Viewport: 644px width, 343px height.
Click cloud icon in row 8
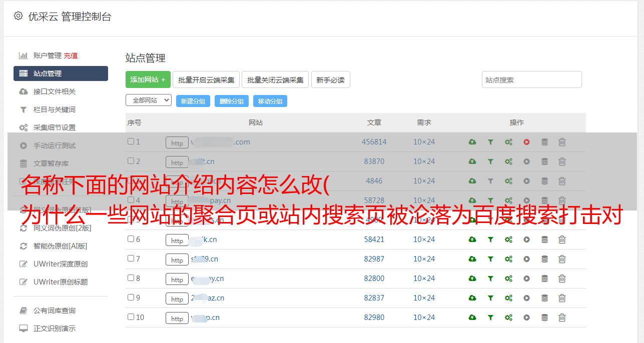[472, 278]
